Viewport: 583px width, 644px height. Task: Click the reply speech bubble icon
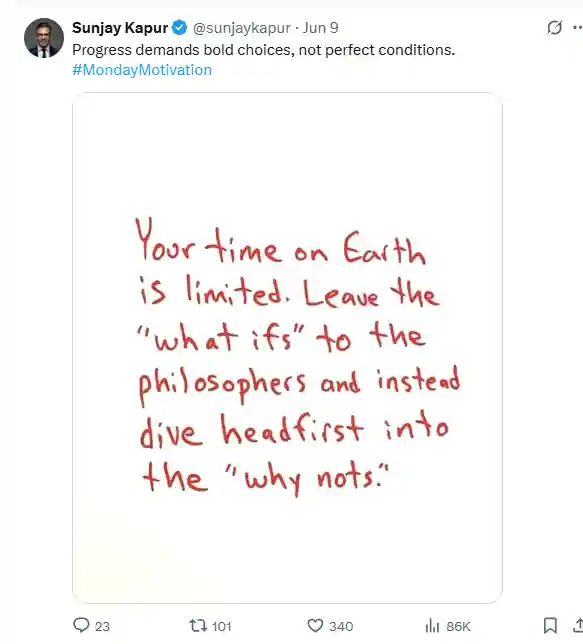(x=81, y=626)
